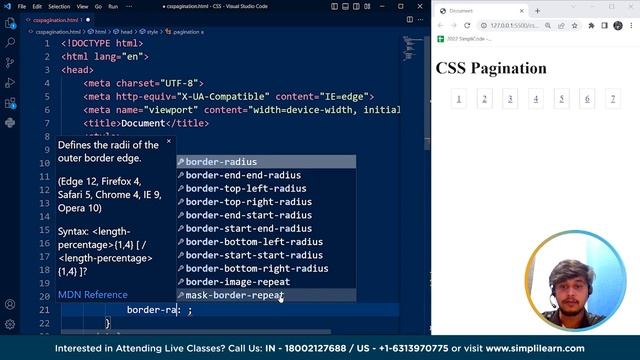Click the .pagination a breadcrumb item
Viewport: 640px width, 360px height.
click(x=184, y=31)
